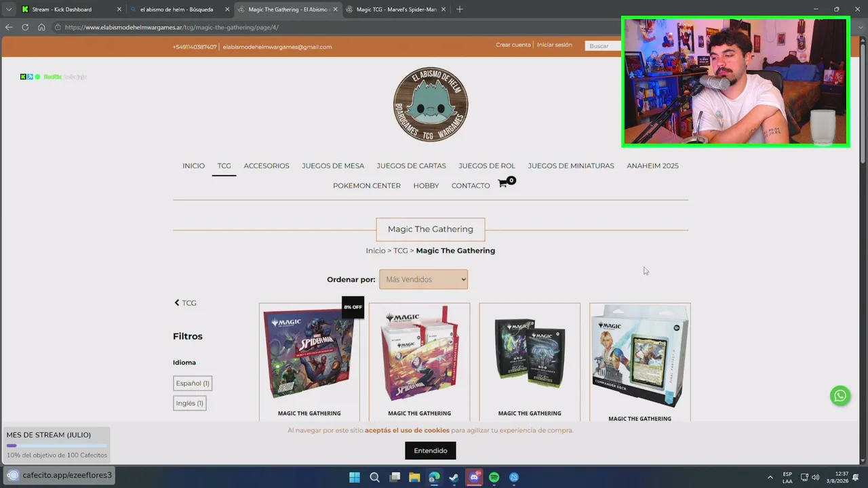This screenshot has height=488, width=868.
Task: Open the Edge of Eternities decks thumbnail
Action: (530, 354)
